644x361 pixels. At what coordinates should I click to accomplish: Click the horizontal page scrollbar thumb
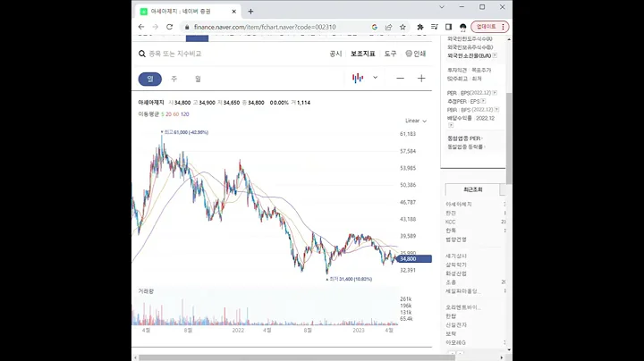pos(297,357)
